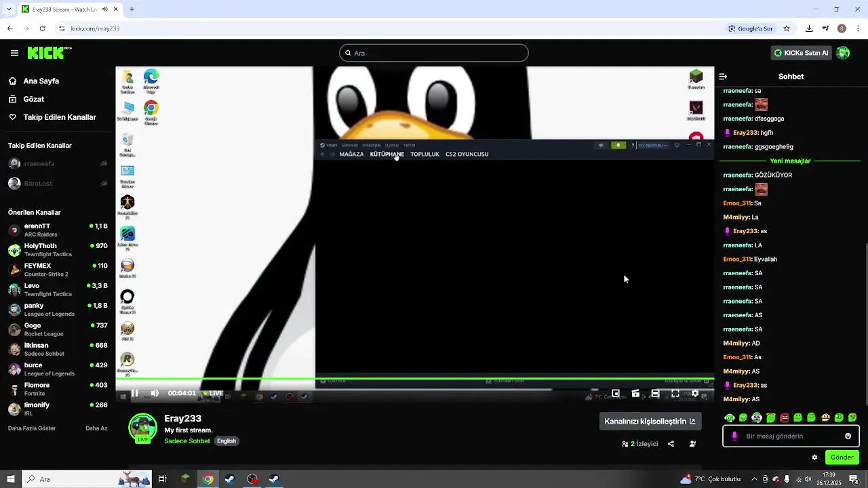
Task: Open the Kick sidebar hamburger menu
Action: click(x=14, y=53)
